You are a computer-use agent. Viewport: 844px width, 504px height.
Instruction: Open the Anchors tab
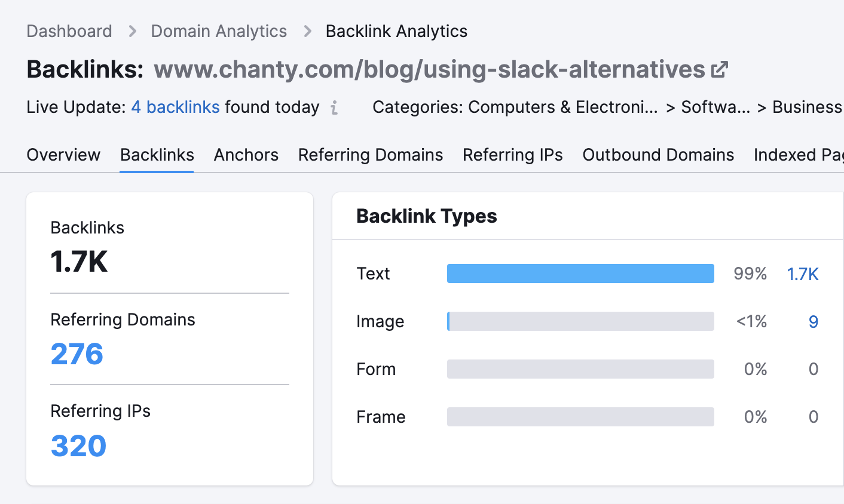click(x=246, y=155)
